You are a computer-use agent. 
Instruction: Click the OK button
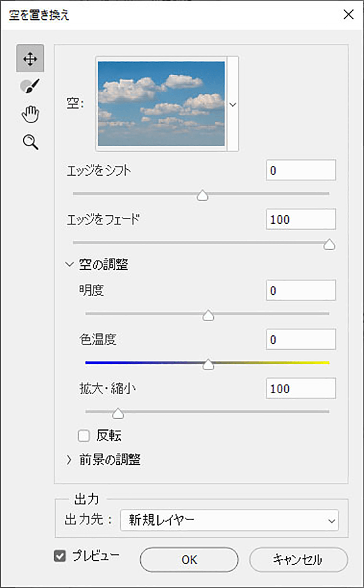point(189,560)
